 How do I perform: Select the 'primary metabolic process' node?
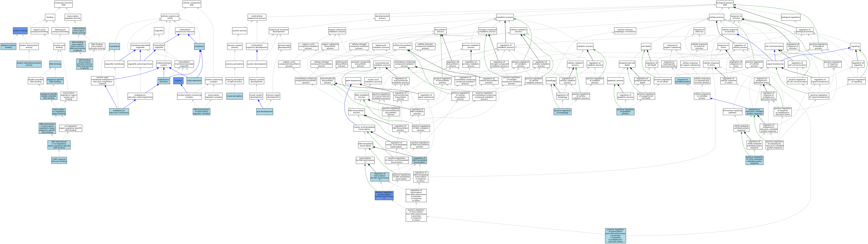[471, 47]
